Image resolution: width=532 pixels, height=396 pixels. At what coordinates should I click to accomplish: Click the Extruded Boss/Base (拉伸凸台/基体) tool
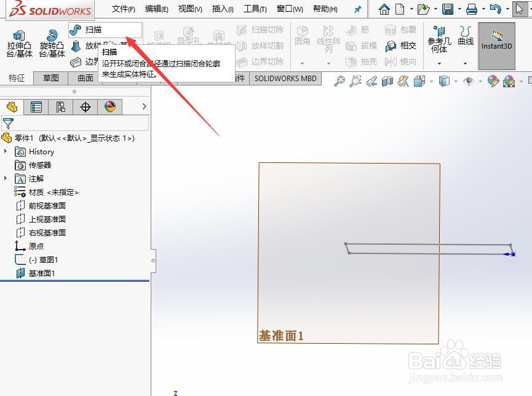pyautogui.click(x=19, y=44)
